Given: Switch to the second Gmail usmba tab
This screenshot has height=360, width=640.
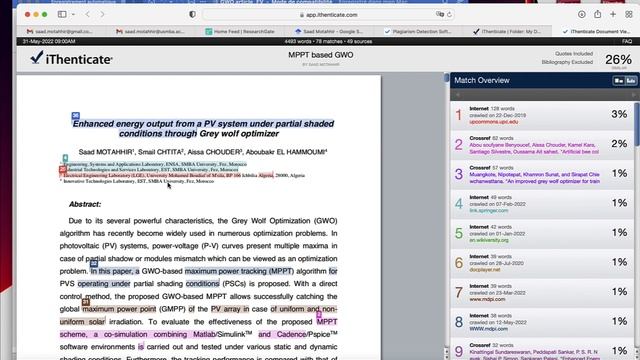Looking at the screenshot, I should [x=150, y=31].
